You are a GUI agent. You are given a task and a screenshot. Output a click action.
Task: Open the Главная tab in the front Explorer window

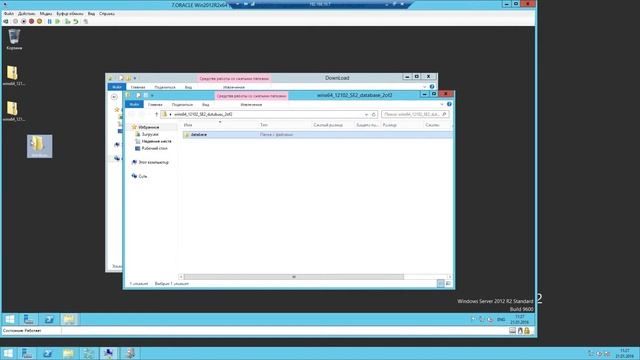click(155, 104)
